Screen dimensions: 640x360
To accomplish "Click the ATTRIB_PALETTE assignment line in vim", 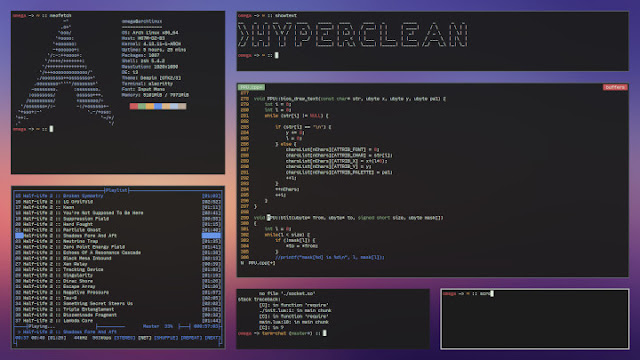I will [339, 172].
